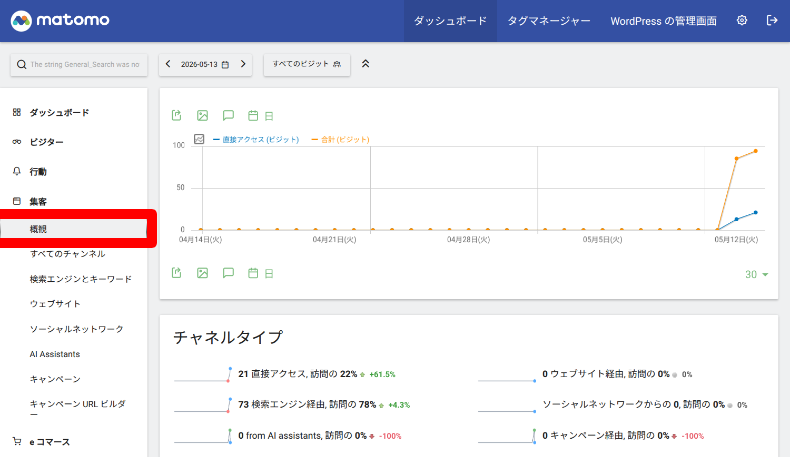Click sparkline for 0 ウェブサイト経由

pos(507,375)
